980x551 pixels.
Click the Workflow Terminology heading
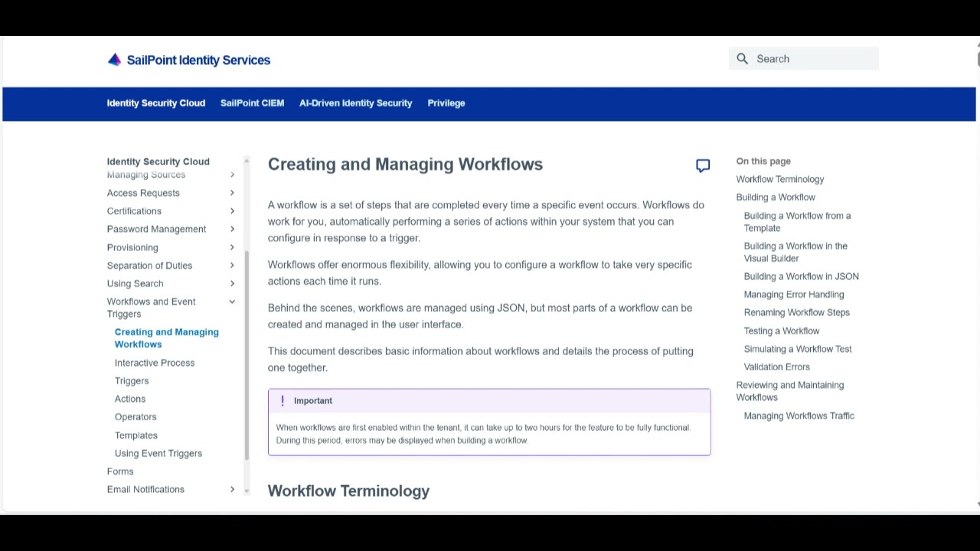[348, 491]
